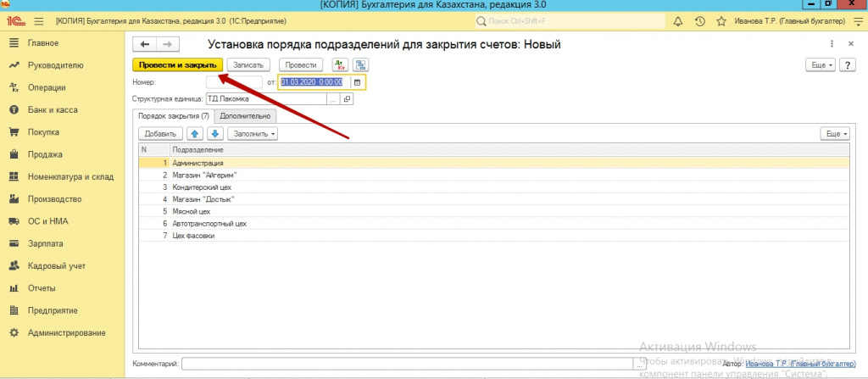Image resolution: width=868 pixels, height=379 pixels.
Task: Go back with the left arrow
Action: [x=145, y=44]
